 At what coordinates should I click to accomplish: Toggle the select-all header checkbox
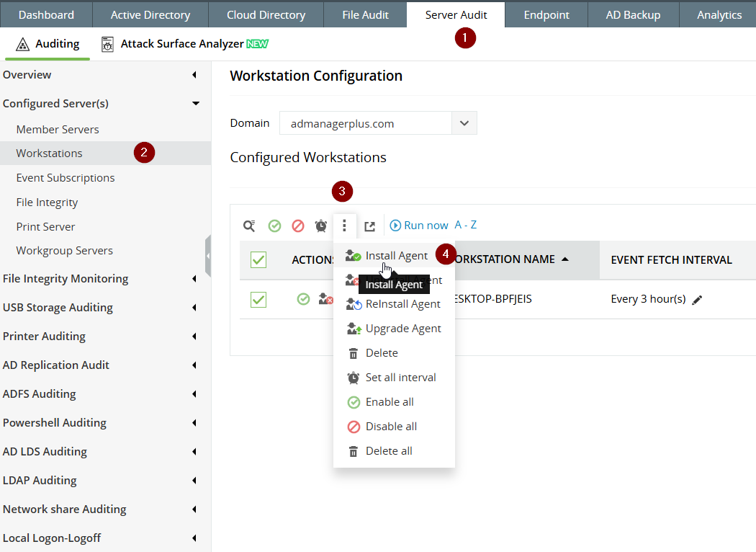[258, 259]
